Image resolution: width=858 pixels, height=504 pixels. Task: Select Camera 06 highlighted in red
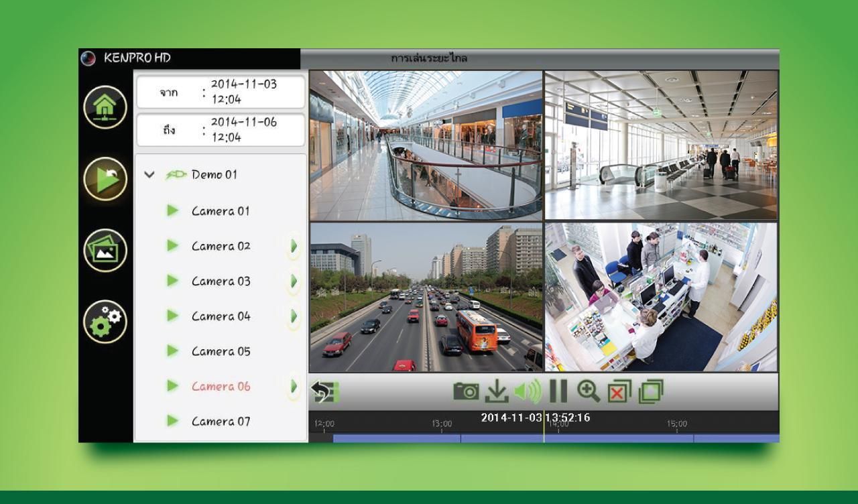coord(220,386)
